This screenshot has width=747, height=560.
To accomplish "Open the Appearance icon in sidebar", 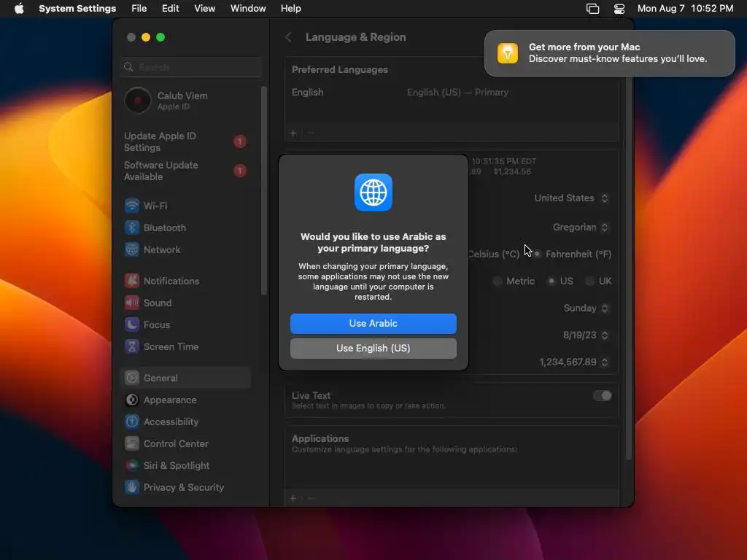I will (132, 400).
